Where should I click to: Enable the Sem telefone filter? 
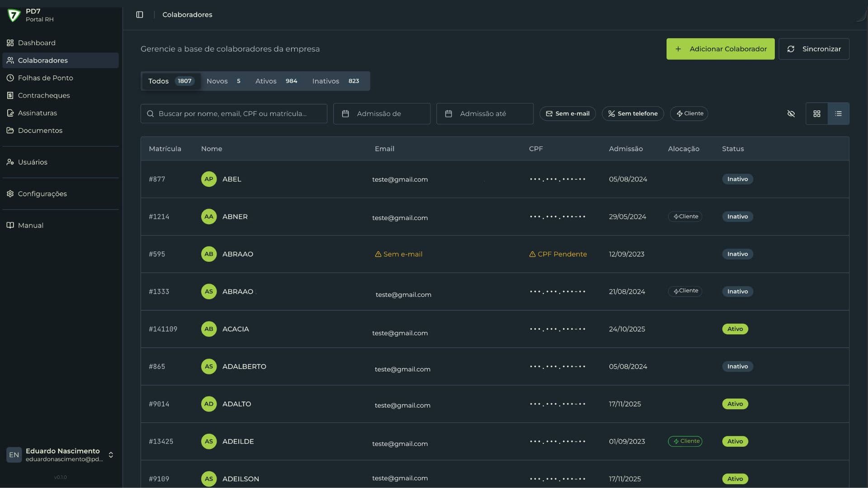[x=632, y=114]
